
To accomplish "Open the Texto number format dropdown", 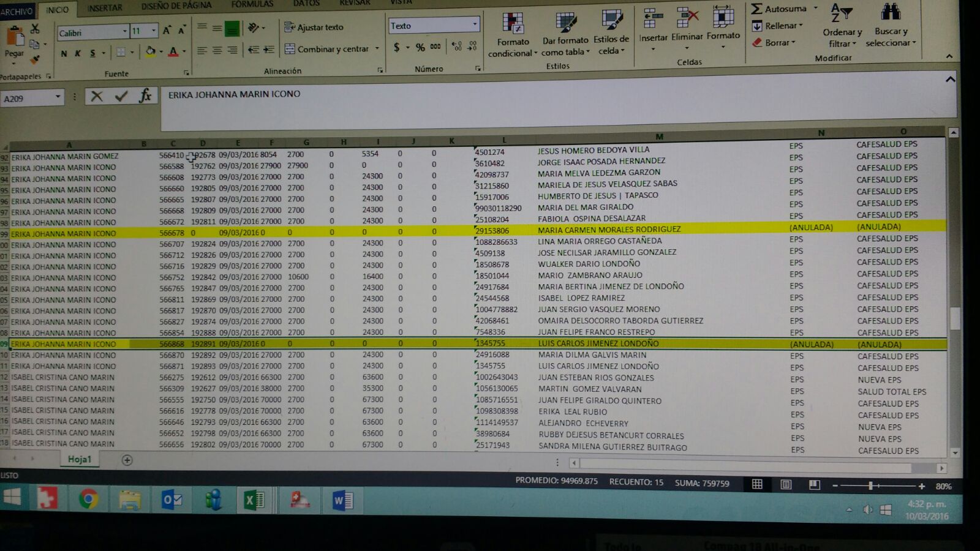I will tap(475, 25).
